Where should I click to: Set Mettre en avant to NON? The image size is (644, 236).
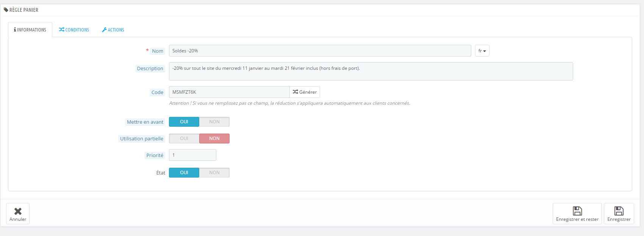214,122
